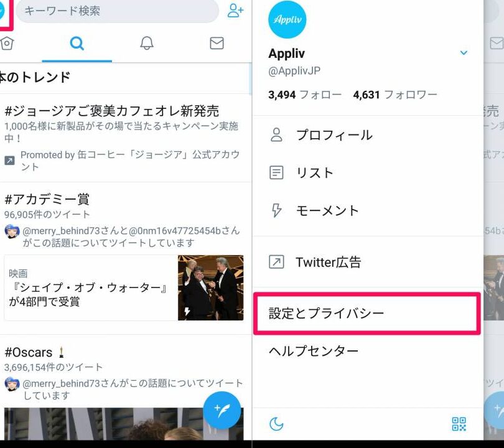Viewport: 504px width, 448px height.
Task: Open モーメント in the drawer menu
Action: pyautogui.click(x=368, y=211)
